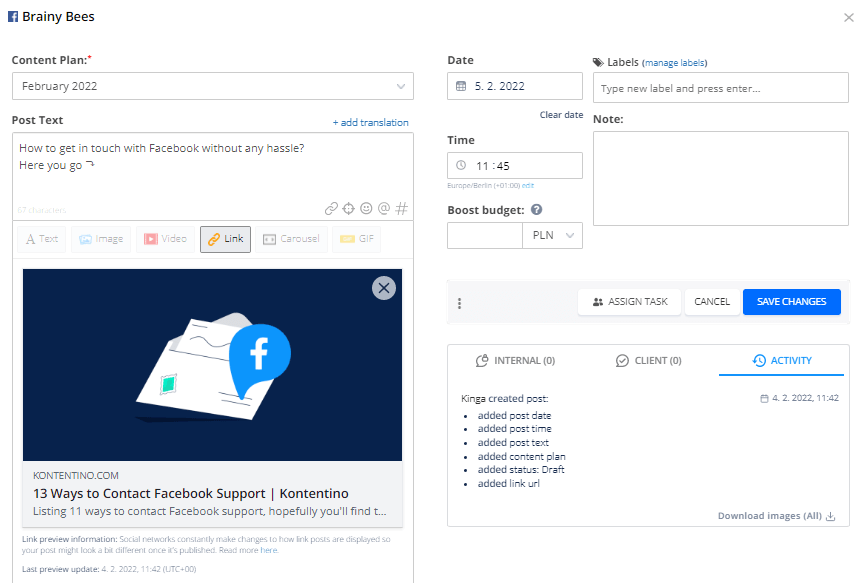Click 'added post text' activity entry
Screen dimensions: 862x583
pos(513,443)
